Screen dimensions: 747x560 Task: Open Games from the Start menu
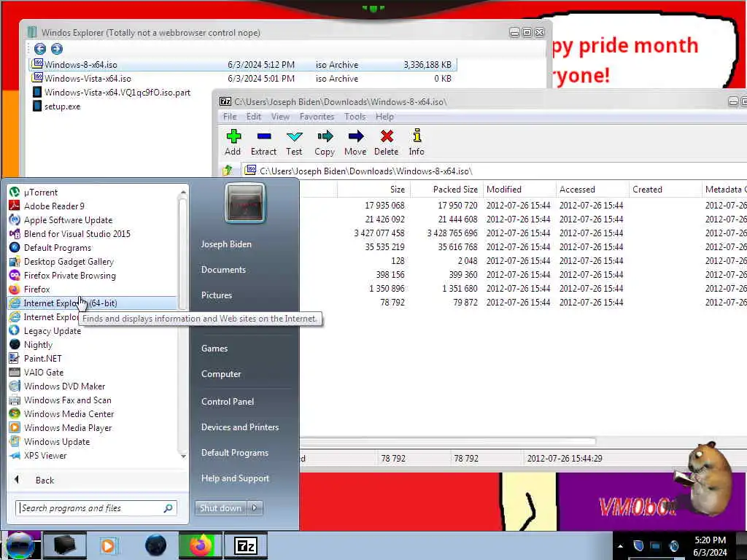(214, 349)
